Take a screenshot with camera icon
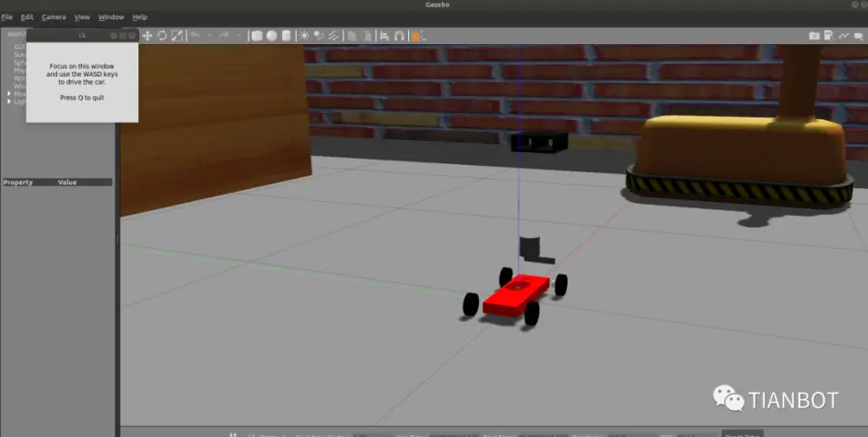 [x=814, y=36]
